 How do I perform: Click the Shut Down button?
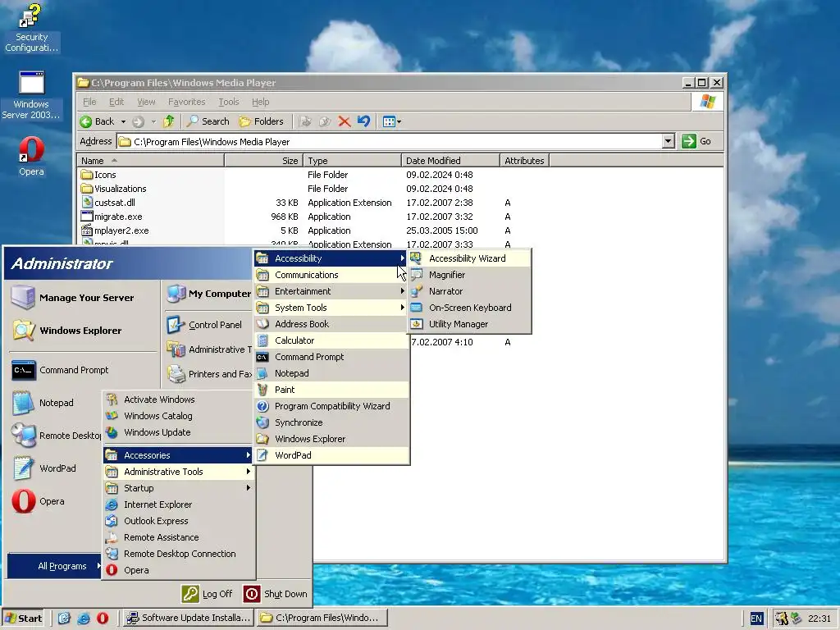(276, 594)
